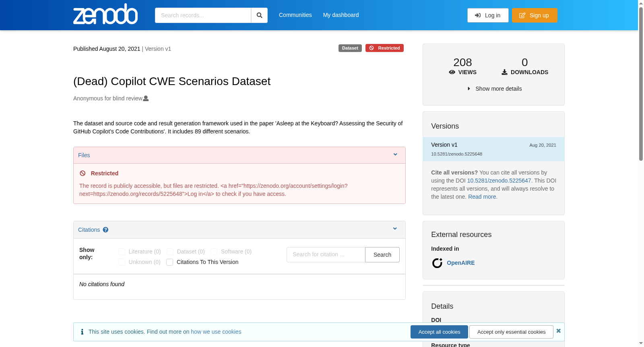This screenshot has width=644, height=347.
Task: Toggle the Literature (0) checkbox
Action: point(122,252)
